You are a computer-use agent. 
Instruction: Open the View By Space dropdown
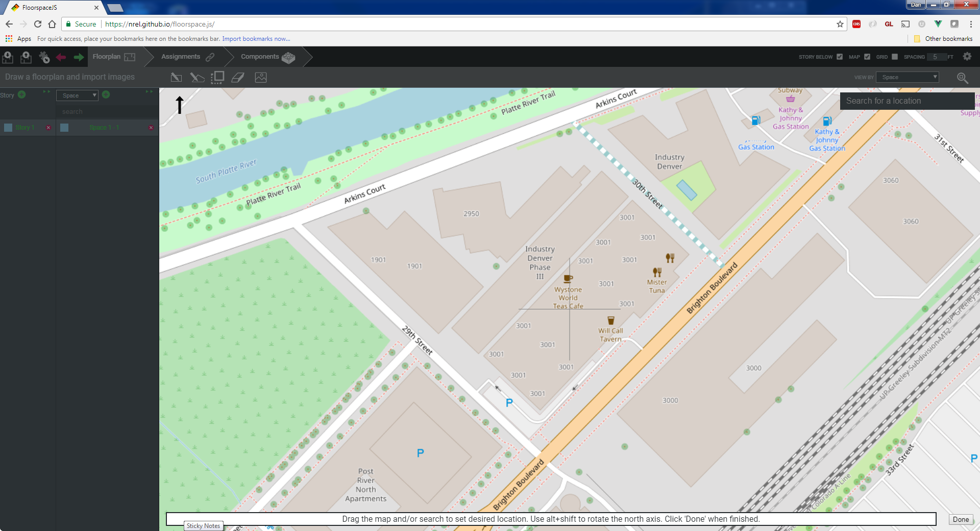coord(908,77)
